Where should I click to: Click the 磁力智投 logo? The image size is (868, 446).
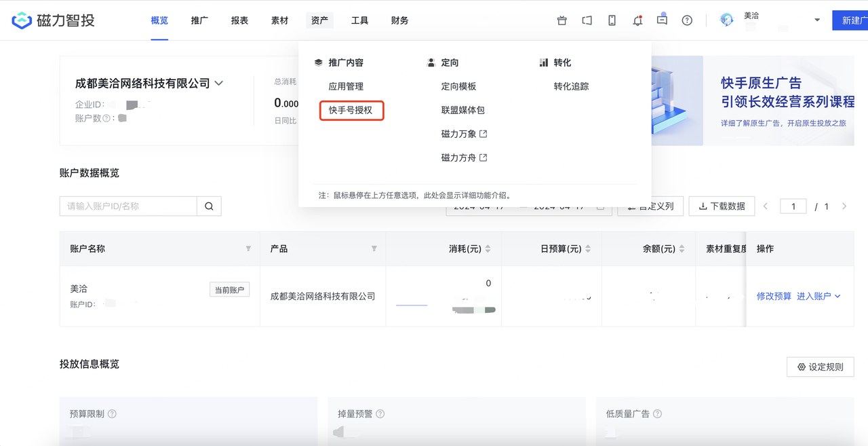click(x=53, y=20)
